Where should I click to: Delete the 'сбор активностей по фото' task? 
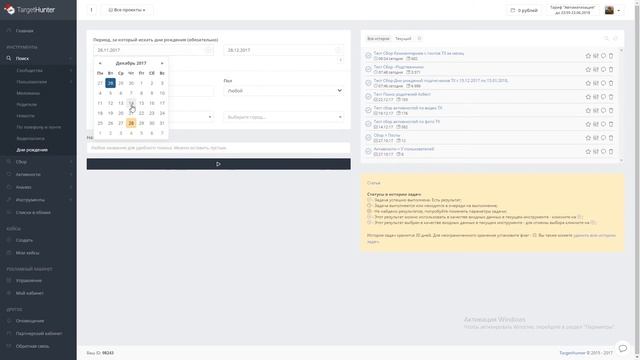611,124
